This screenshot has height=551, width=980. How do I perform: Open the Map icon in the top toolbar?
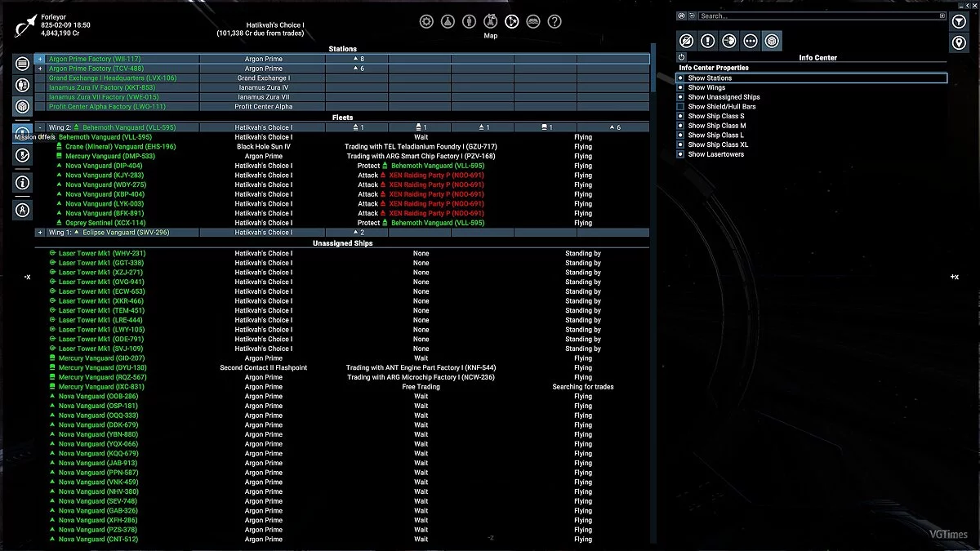click(x=511, y=21)
